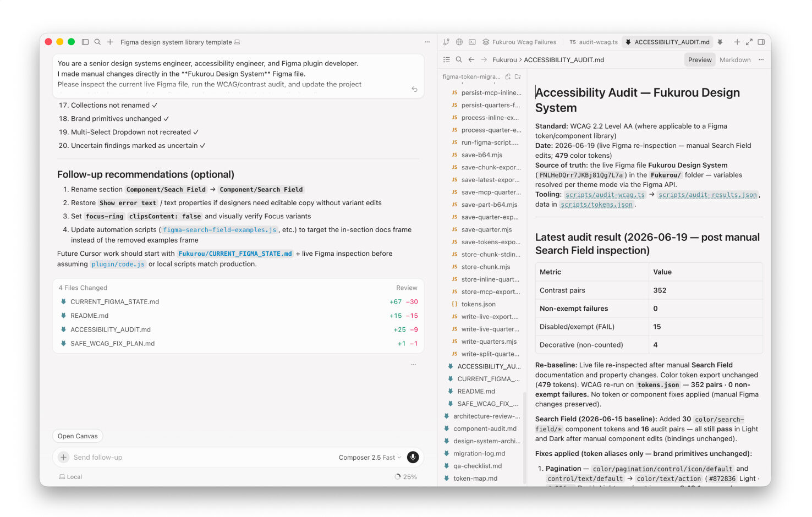Go back with the left arrow
The height and width of the screenshot is (517, 812).
471,59
